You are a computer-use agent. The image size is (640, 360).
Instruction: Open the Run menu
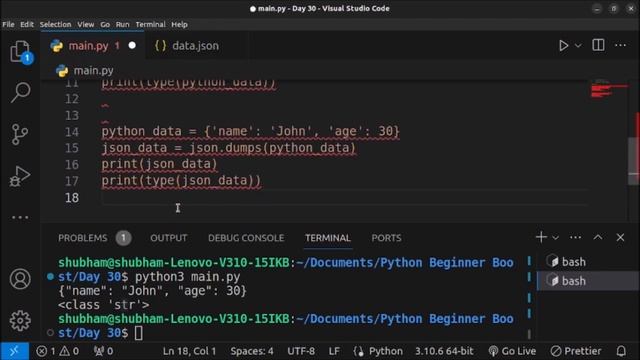point(122,24)
